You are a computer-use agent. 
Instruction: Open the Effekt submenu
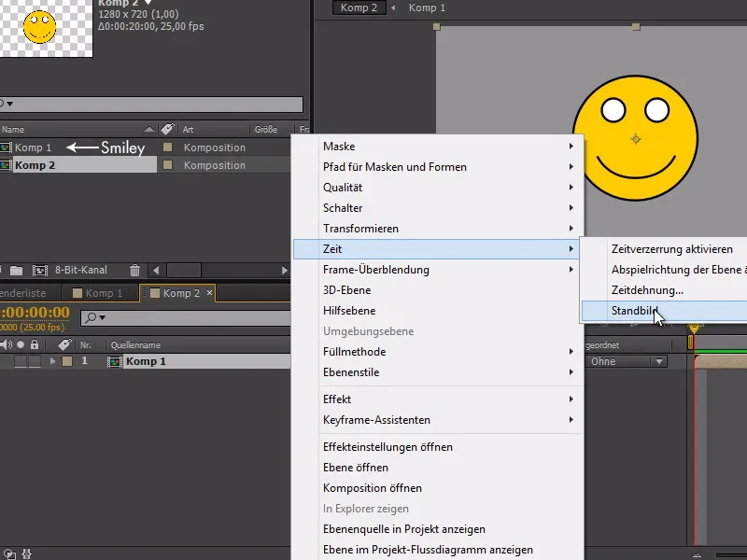(x=437, y=399)
